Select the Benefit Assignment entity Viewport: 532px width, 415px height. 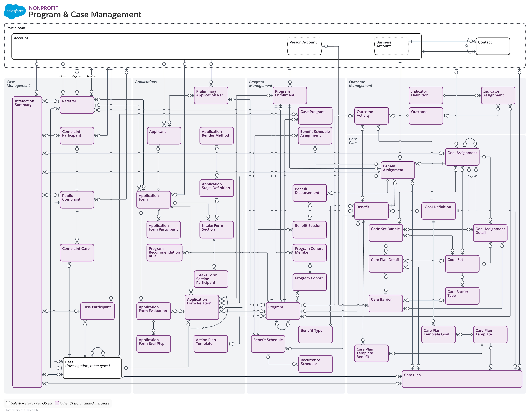tap(398, 170)
